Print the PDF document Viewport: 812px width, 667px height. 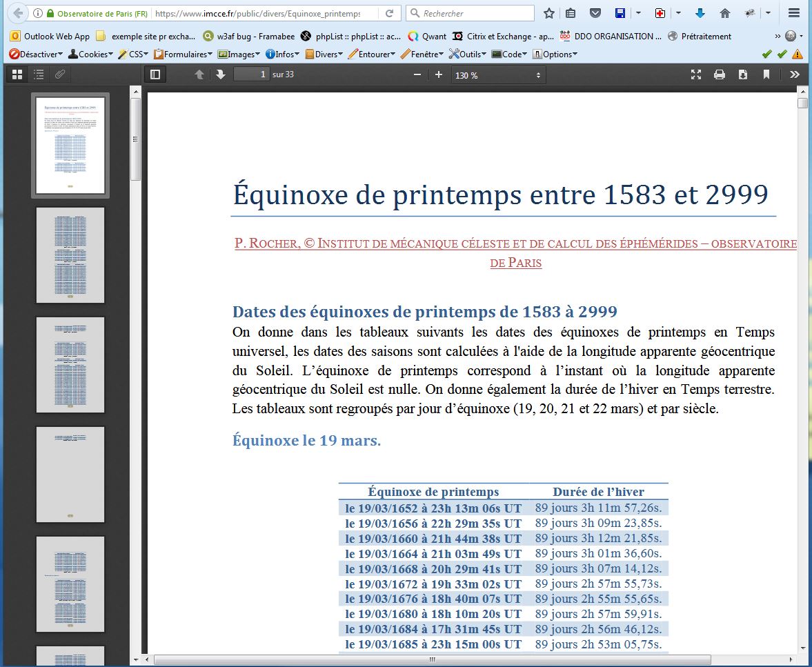[719, 74]
